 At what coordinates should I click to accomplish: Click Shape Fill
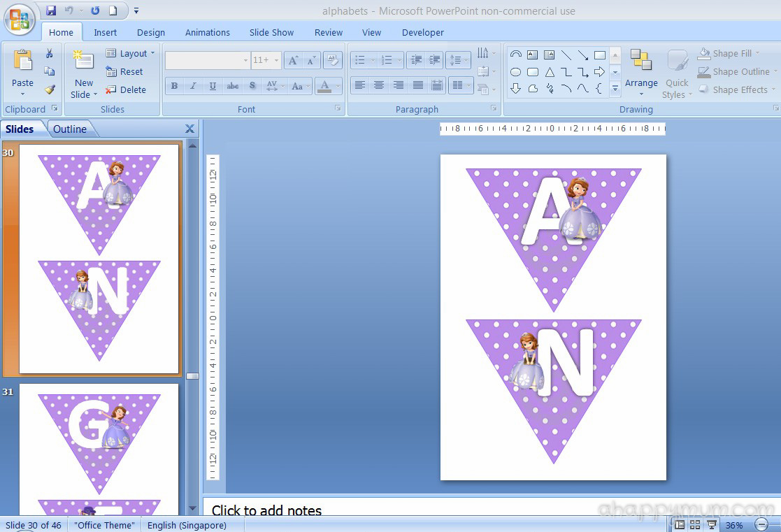[x=729, y=53]
